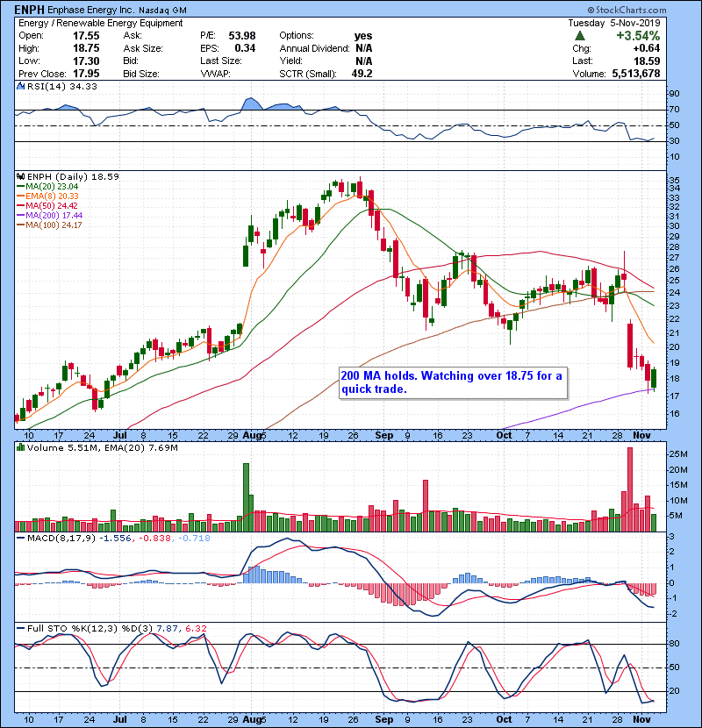Click the Last price 18.59 in header
Screen dimensions: 702x728
(x=647, y=61)
